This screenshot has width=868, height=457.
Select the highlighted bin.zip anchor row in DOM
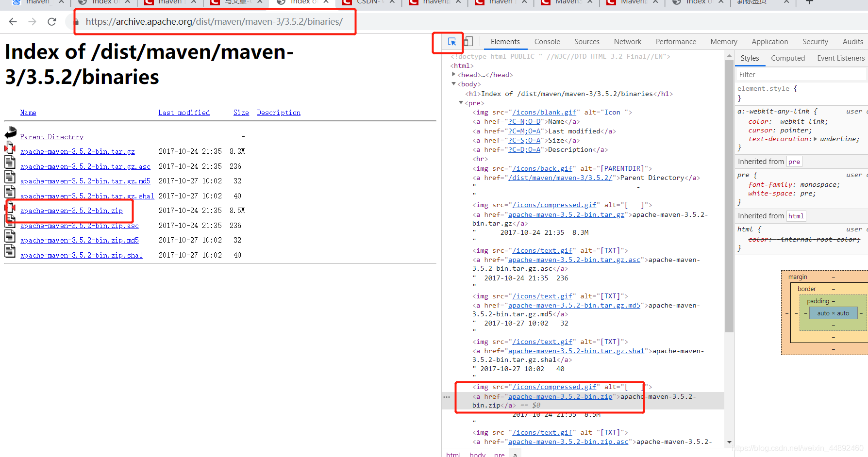[x=583, y=401]
